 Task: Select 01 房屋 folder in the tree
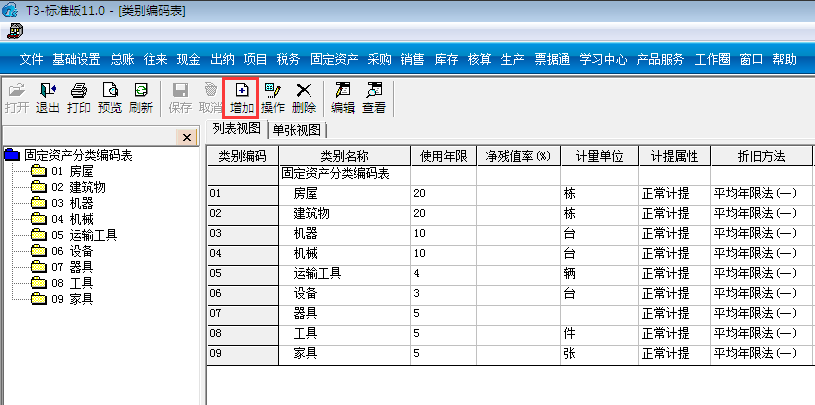(72, 171)
